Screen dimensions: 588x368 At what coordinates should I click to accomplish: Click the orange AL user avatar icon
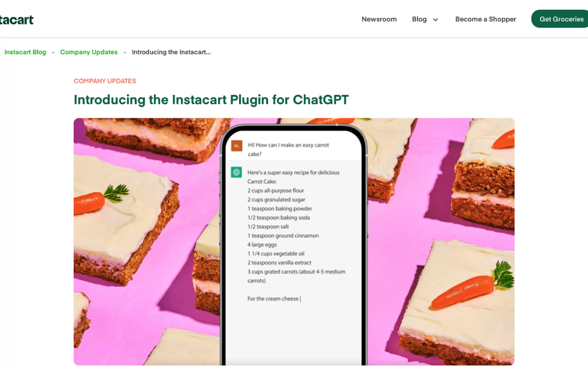coord(237,146)
